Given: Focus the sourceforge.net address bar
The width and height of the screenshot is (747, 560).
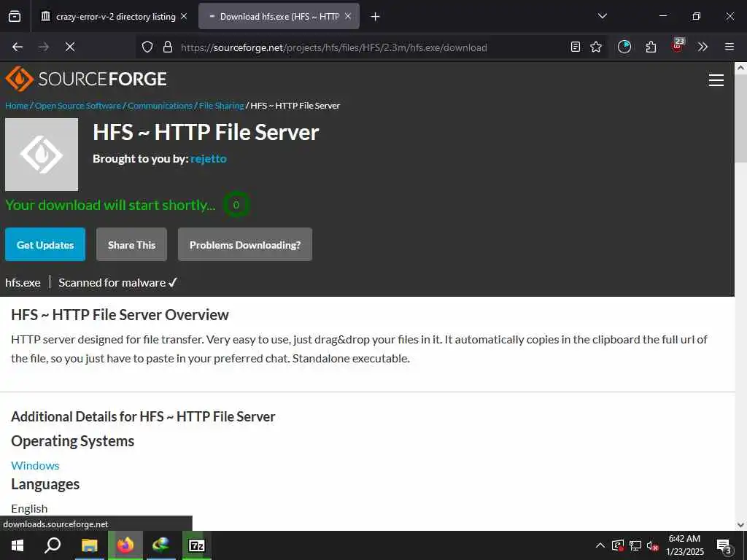Looking at the screenshot, I should pos(333,47).
